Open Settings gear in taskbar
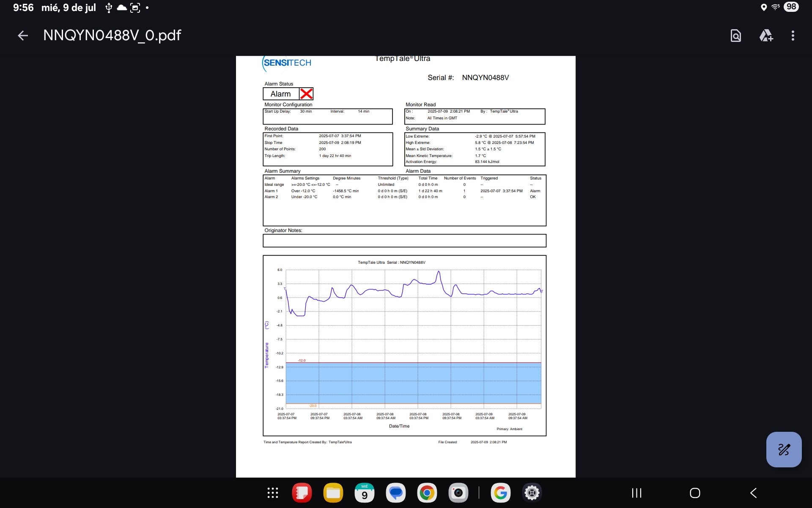Viewport: 812px width, 508px height. [x=532, y=493]
